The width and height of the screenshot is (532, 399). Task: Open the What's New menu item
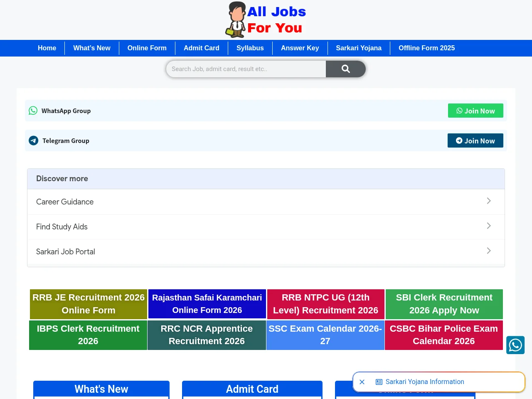(92, 48)
